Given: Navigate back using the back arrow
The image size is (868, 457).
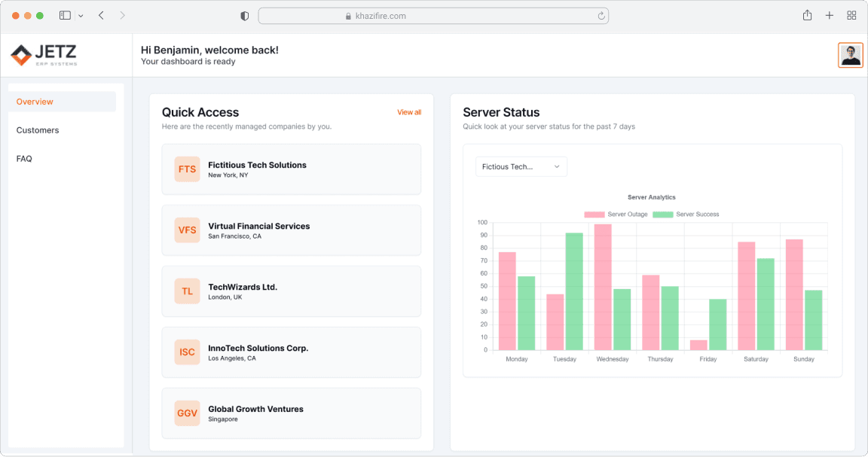Looking at the screenshot, I should (x=101, y=15).
